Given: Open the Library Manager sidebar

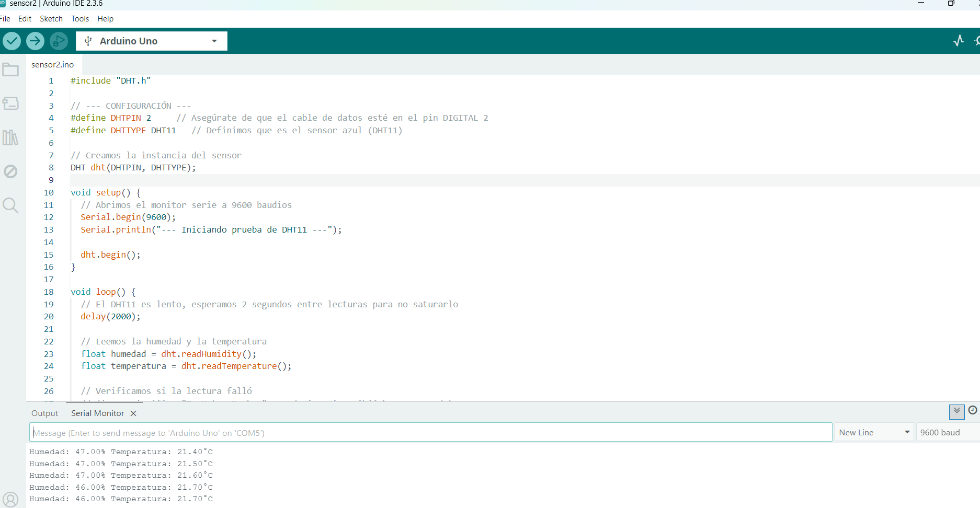Looking at the screenshot, I should 10,137.
